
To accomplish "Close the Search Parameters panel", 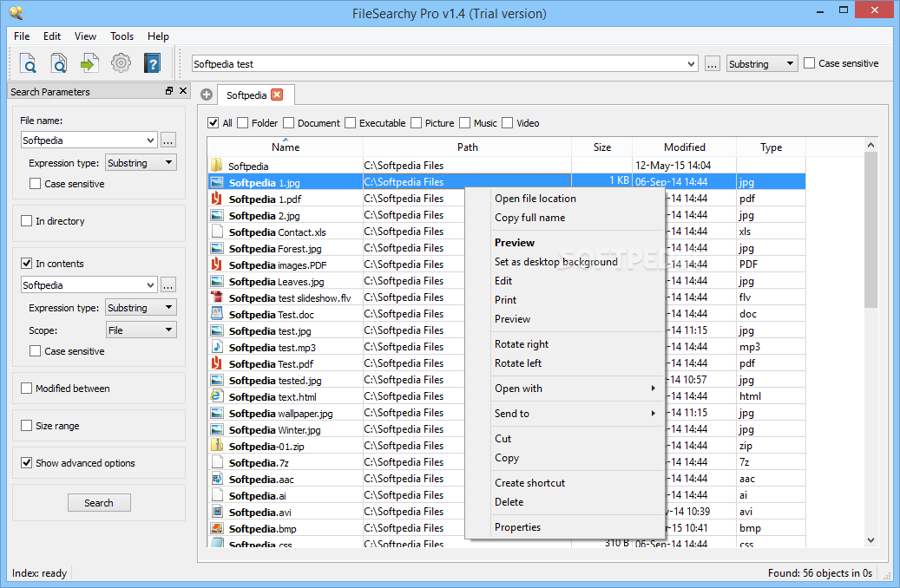I will click(183, 91).
